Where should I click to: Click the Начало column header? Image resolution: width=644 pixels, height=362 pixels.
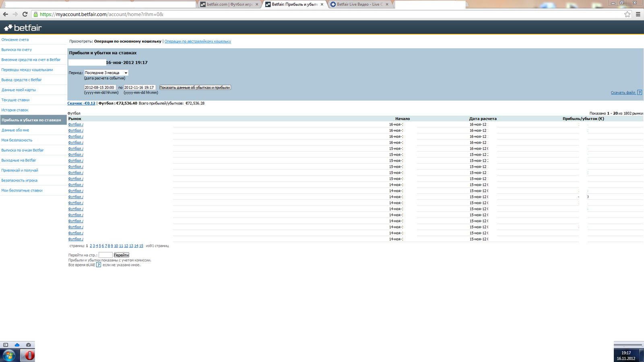click(x=402, y=119)
